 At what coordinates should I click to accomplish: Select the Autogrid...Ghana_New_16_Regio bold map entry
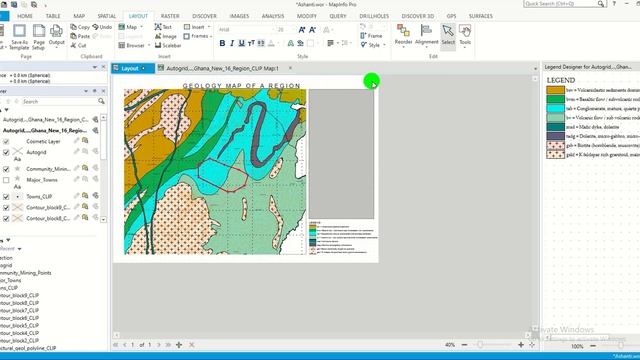[44, 131]
